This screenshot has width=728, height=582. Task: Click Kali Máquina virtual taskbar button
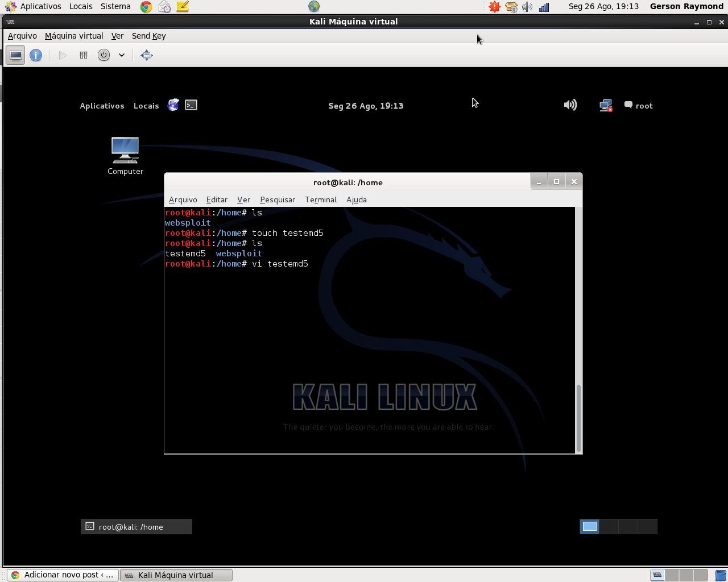tap(176, 575)
